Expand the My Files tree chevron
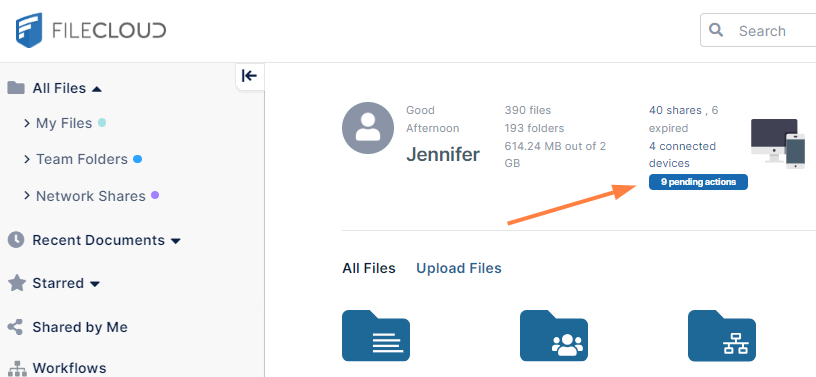This screenshot has height=377, width=816. [x=27, y=123]
